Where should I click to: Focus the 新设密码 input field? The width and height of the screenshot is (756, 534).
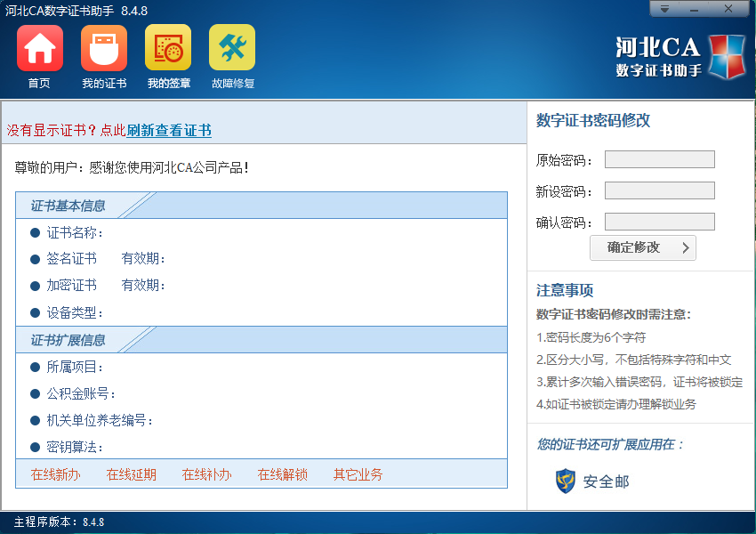(x=660, y=190)
